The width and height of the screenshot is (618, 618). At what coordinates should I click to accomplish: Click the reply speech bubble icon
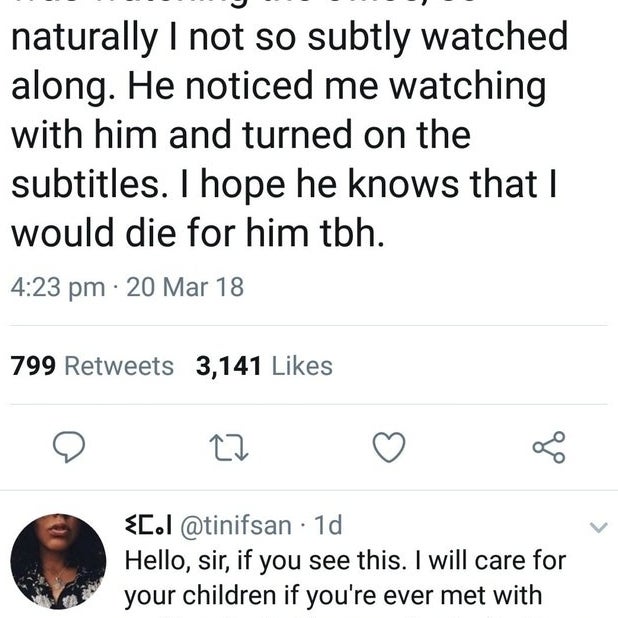coord(67,447)
